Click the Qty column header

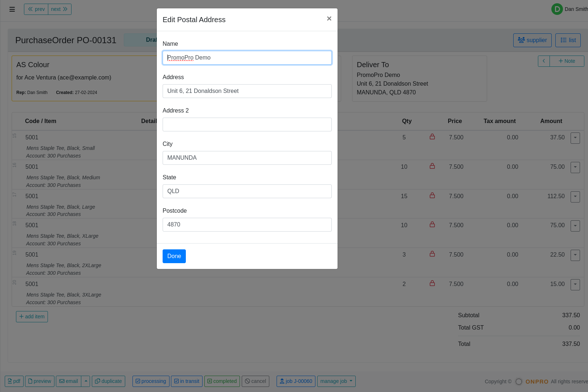tap(407, 121)
